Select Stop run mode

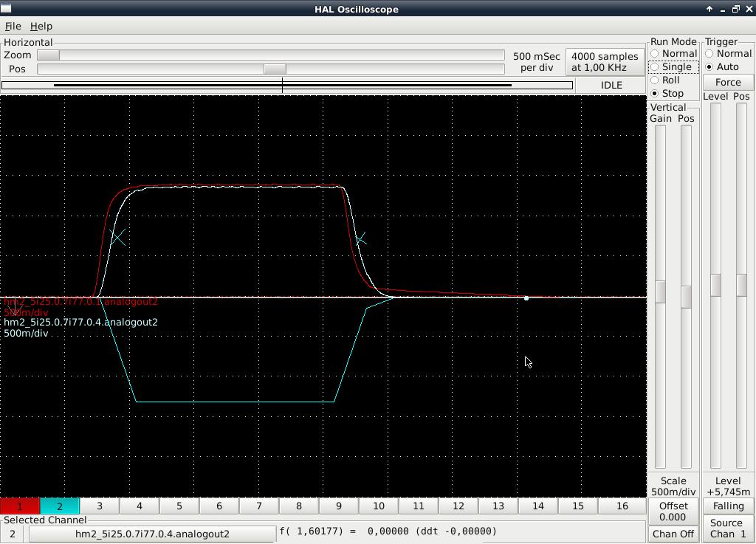tap(667, 93)
